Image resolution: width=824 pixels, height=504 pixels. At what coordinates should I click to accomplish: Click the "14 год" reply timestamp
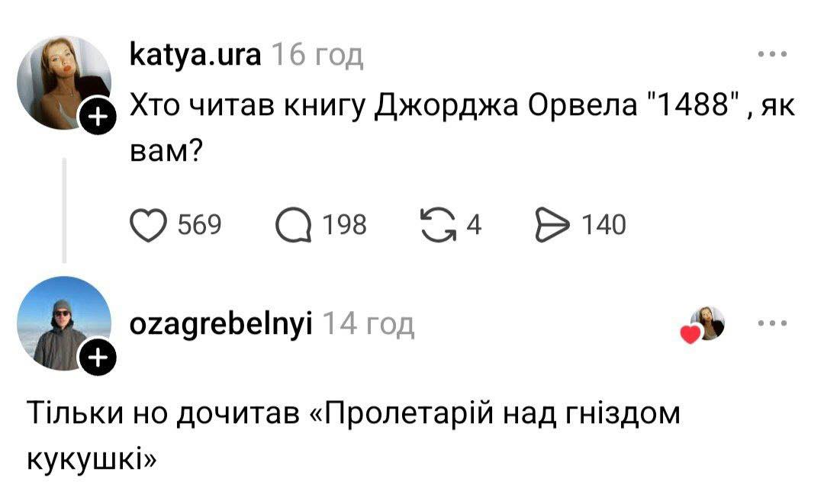point(369,324)
